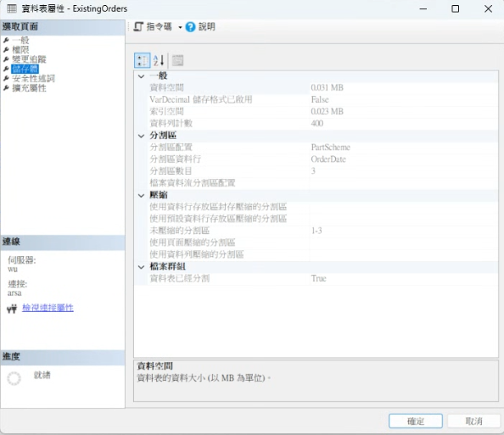
Task: Open the 指令碼 dropdown arrow
Action: tap(180, 27)
